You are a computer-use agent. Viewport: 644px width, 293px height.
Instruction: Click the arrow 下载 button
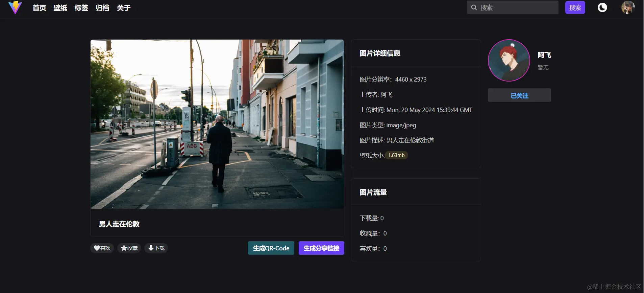click(x=156, y=248)
